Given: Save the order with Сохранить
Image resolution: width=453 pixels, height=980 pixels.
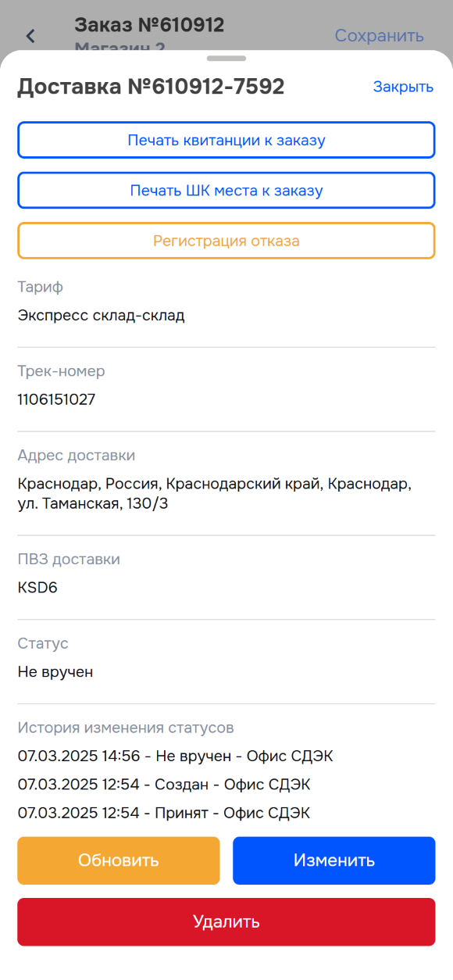Looking at the screenshot, I should (380, 35).
